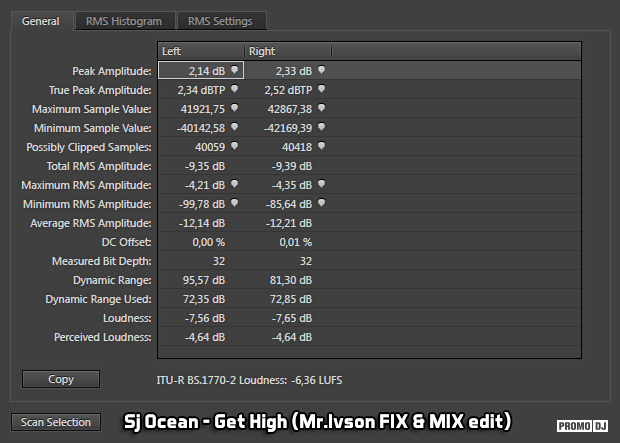620x443 pixels.
Task: Locate Left Minimum Sample Value via marker icon
Action: pyautogui.click(x=234, y=127)
